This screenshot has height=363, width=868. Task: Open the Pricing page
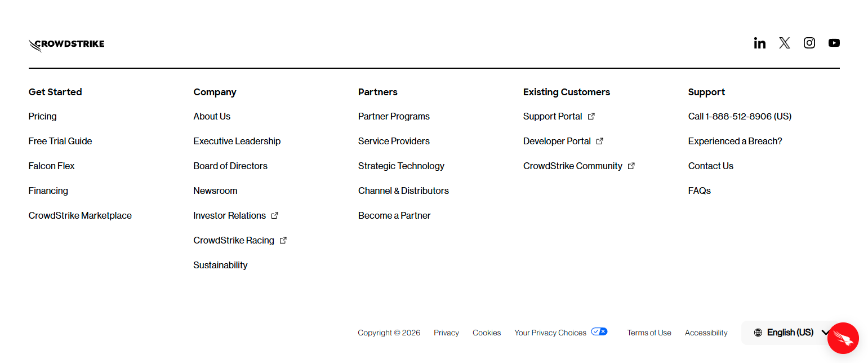(x=42, y=116)
